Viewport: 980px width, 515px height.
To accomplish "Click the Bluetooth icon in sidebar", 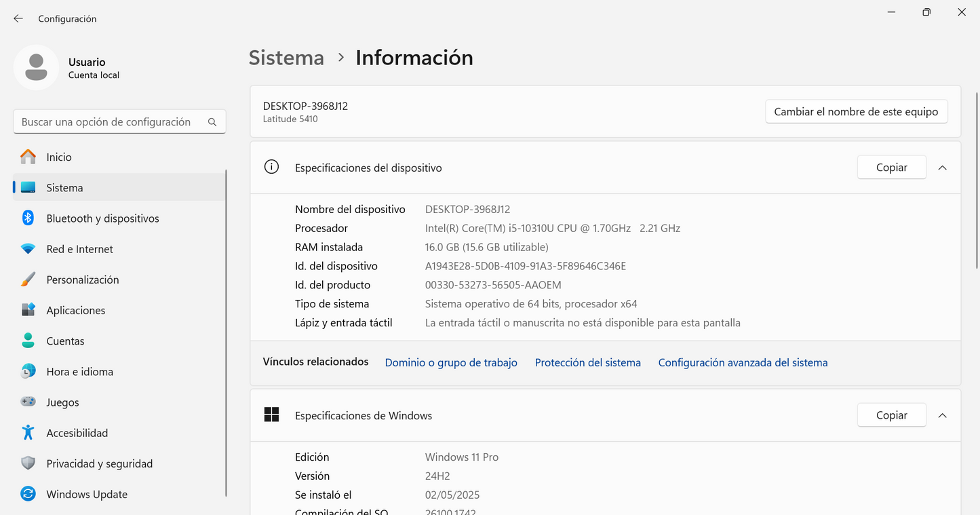I will pos(28,218).
